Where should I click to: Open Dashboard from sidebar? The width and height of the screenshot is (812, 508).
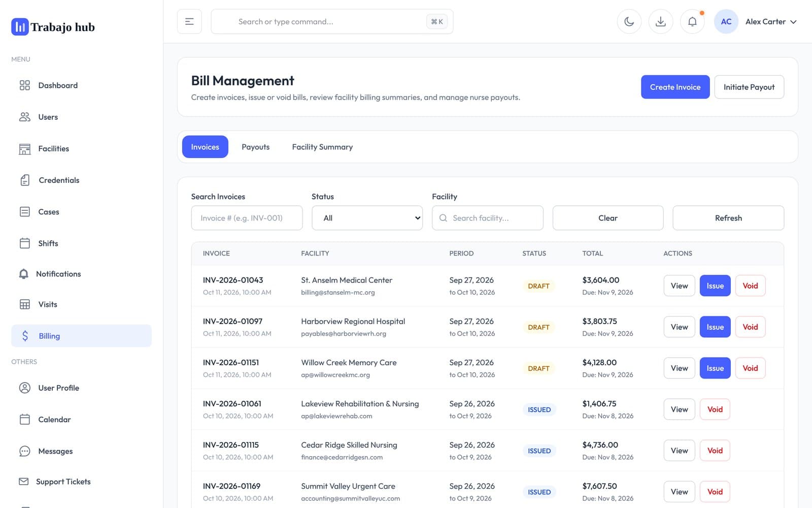pyautogui.click(x=81, y=85)
